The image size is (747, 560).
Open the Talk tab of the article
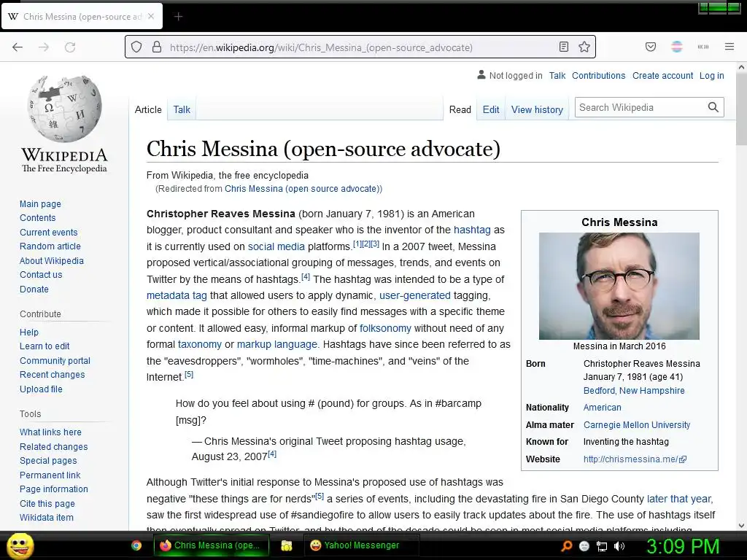(182, 109)
